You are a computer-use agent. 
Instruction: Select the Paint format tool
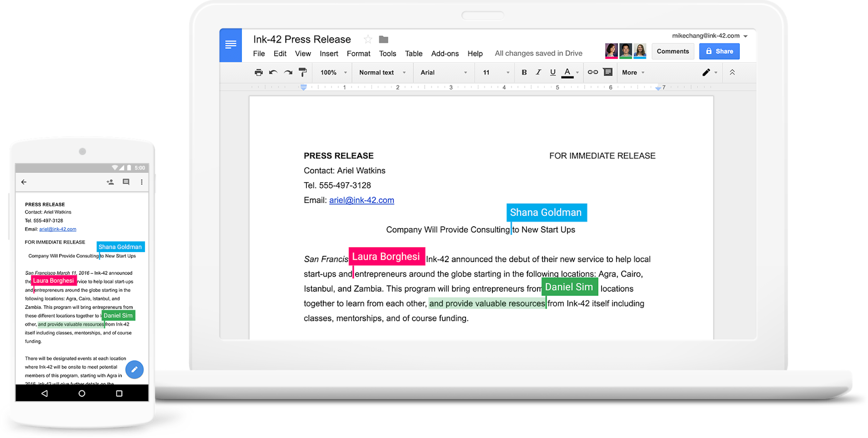[x=303, y=72]
